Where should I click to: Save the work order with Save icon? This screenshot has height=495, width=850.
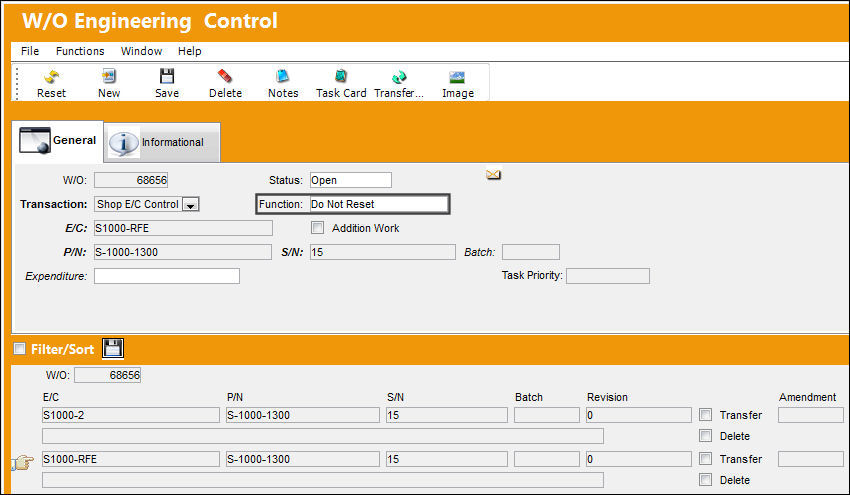[167, 76]
